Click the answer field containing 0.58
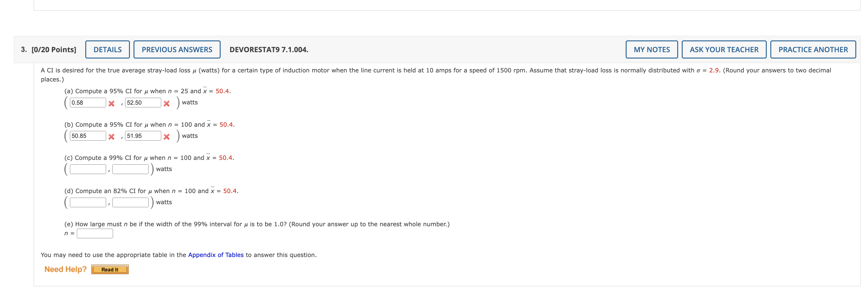Viewport: 868px width, 292px height. [87, 102]
